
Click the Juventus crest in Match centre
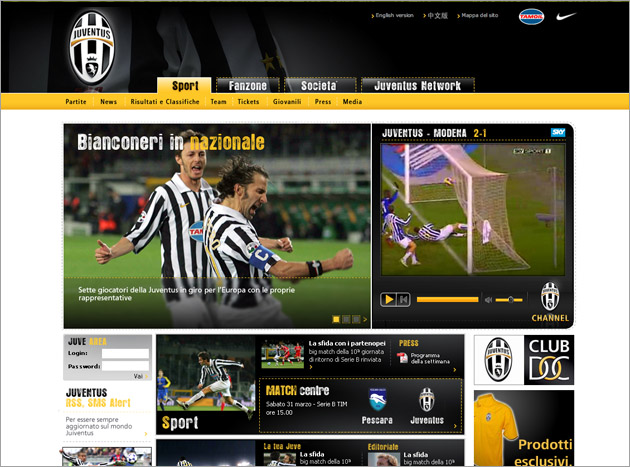click(427, 399)
